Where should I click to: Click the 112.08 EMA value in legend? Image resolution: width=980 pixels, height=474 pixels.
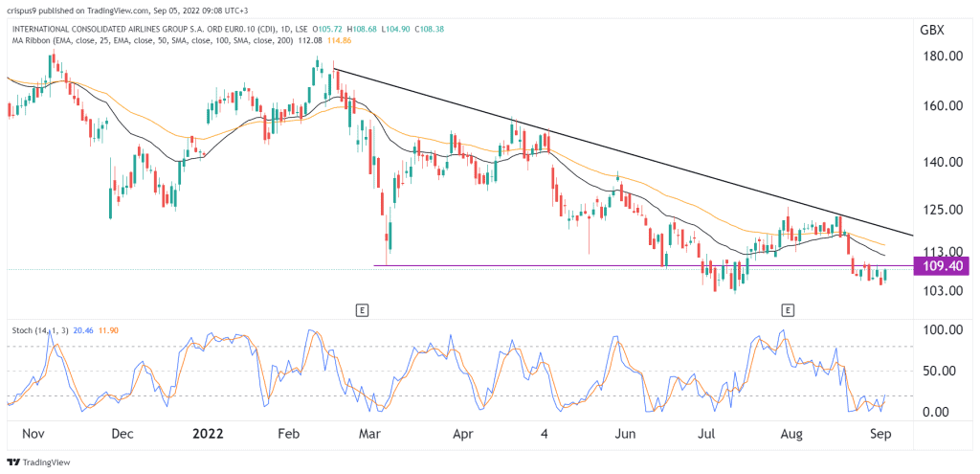[x=309, y=39]
